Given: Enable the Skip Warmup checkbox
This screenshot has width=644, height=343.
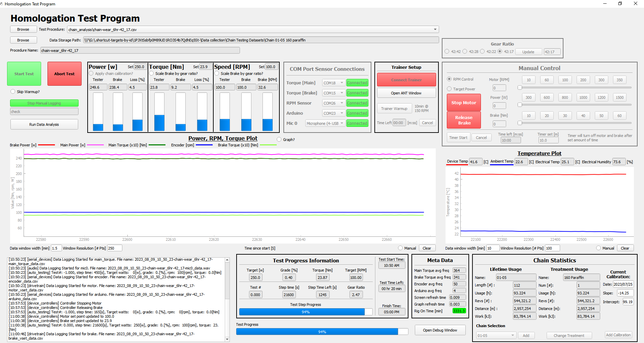Looking at the screenshot, I should click(x=12, y=91).
